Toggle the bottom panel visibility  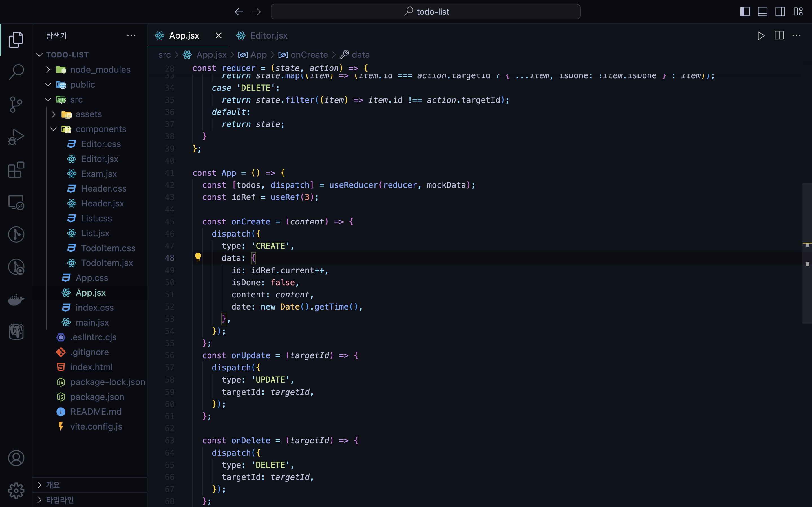[x=762, y=12]
